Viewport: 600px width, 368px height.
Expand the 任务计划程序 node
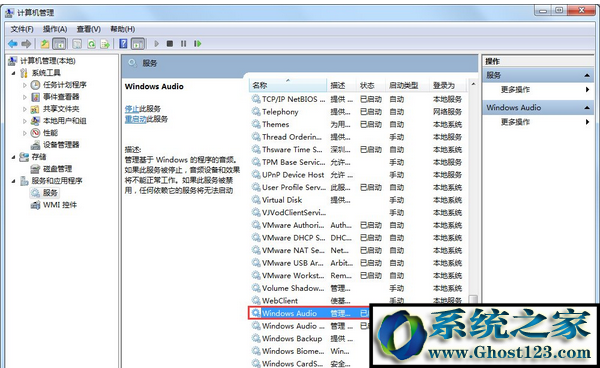point(25,85)
